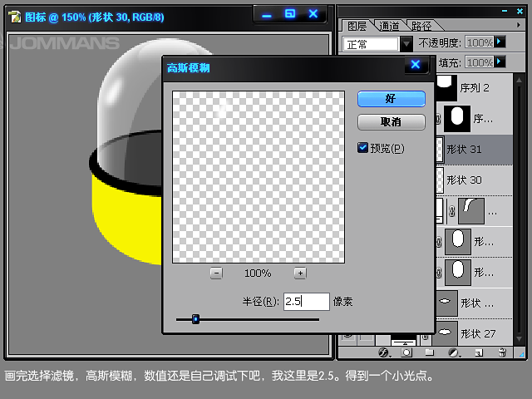Click the add layer mask icon

point(406,352)
